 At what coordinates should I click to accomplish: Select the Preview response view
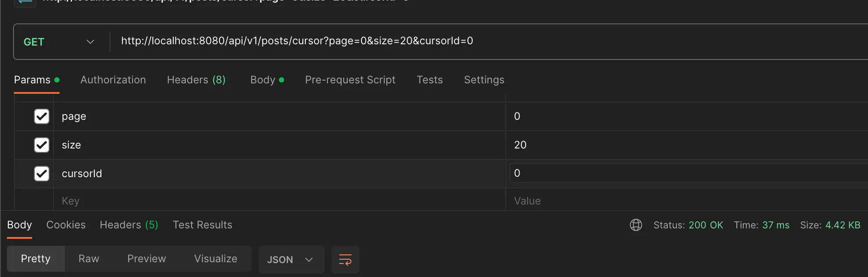pos(146,259)
